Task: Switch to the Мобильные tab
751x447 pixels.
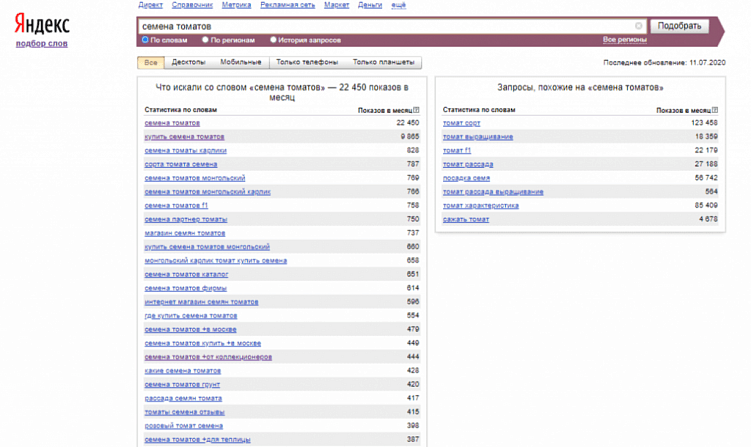Action: [x=241, y=62]
